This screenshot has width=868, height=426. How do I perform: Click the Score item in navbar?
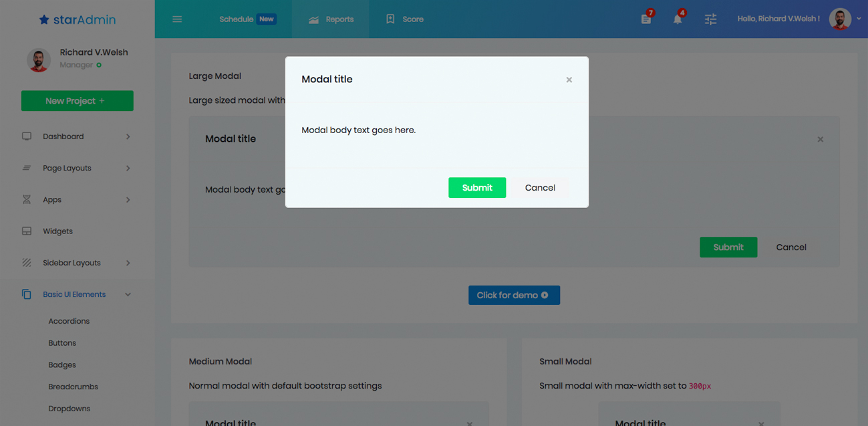tap(405, 19)
